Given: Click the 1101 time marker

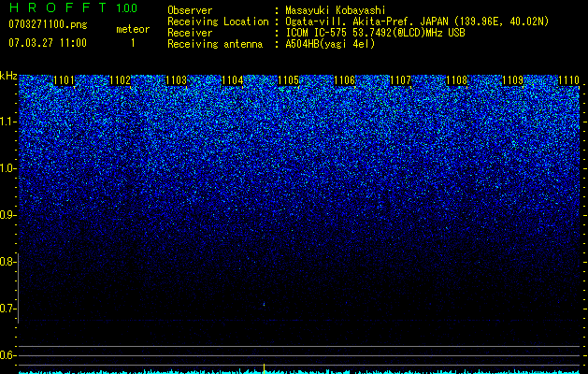Looking at the screenshot, I should [65, 80].
